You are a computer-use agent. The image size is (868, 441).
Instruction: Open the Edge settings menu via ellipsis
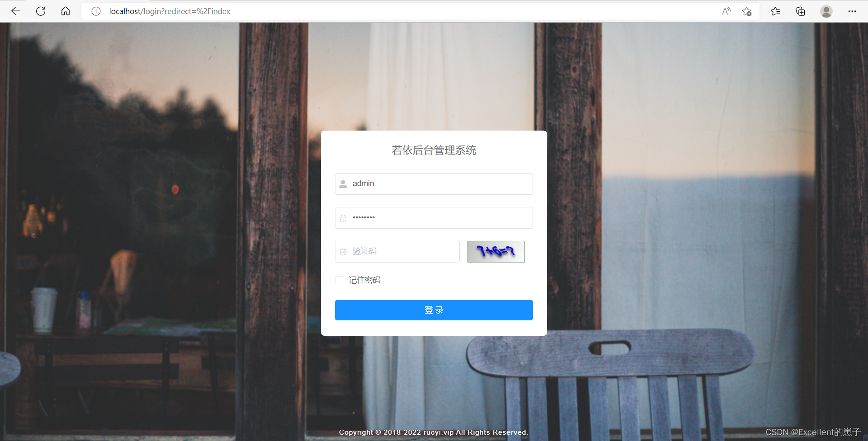(x=852, y=11)
